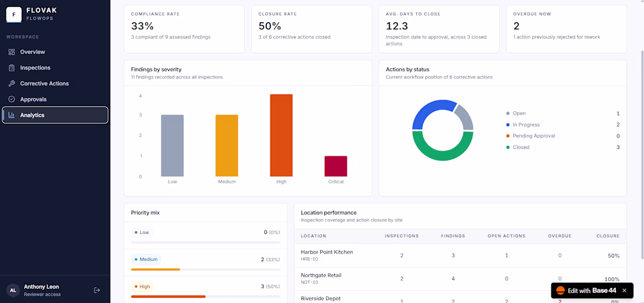Click the Open legend entry
This screenshot has width=644, height=303.
point(563,114)
